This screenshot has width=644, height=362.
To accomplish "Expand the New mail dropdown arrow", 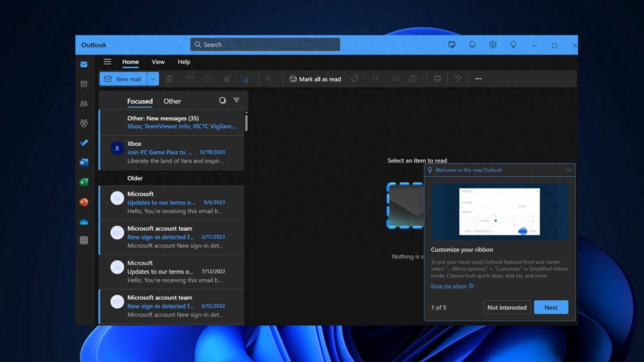I will point(153,79).
